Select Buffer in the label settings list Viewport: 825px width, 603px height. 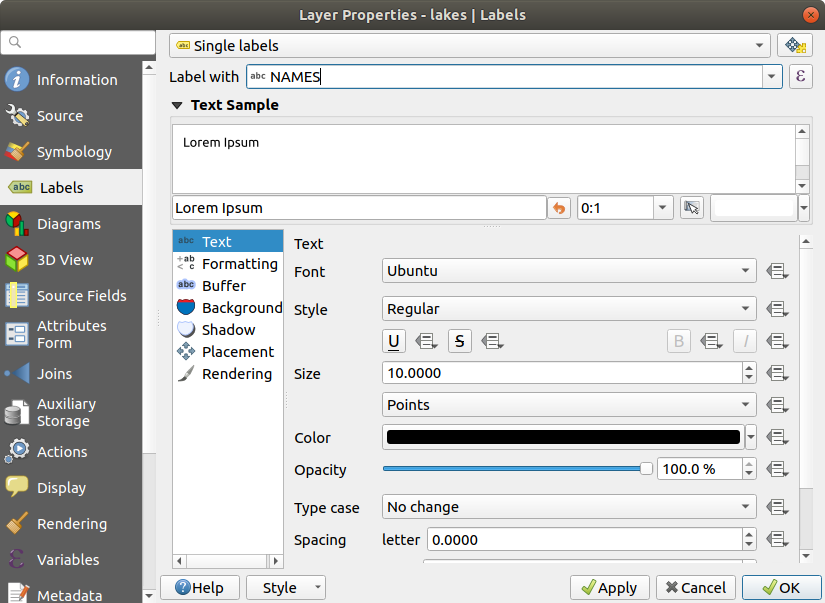tap(223, 286)
